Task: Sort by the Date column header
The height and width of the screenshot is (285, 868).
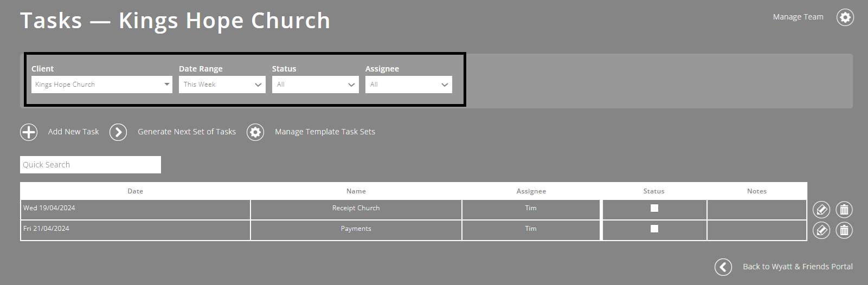Action: 135,191
